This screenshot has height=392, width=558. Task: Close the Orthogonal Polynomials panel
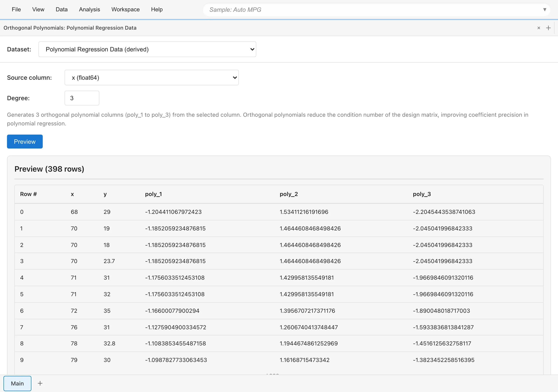coord(539,28)
